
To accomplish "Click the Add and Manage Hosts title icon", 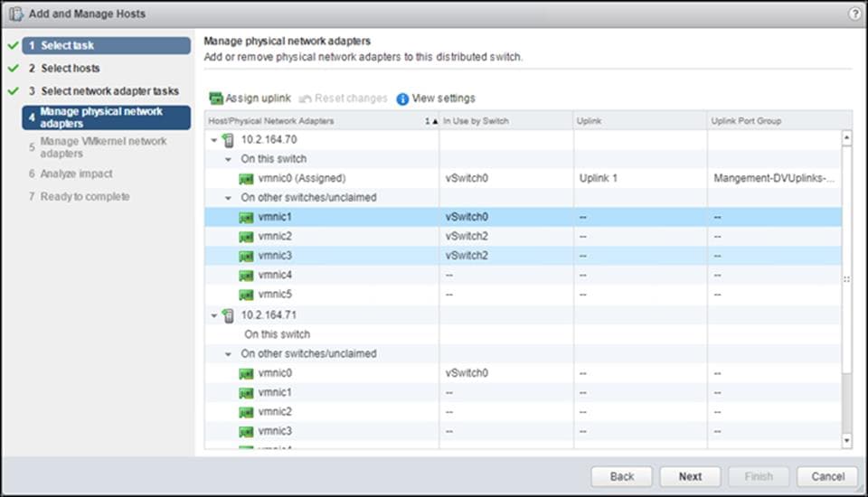I will click(x=16, y=14).
